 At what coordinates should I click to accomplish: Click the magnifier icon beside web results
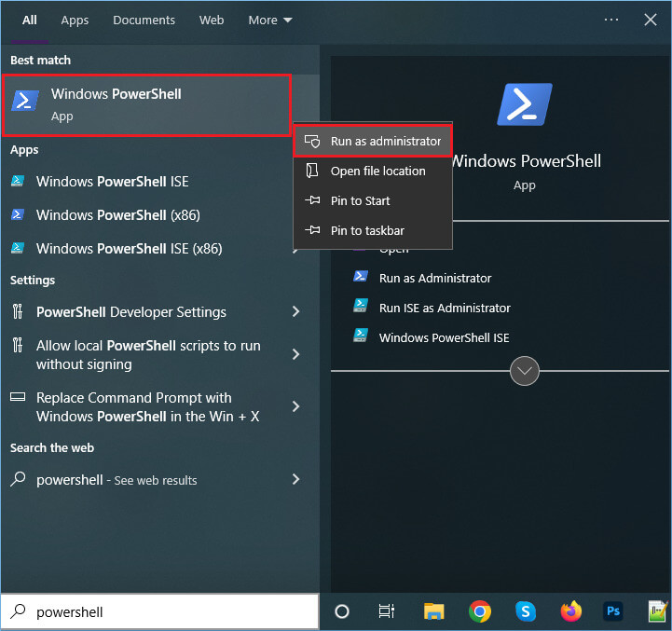18,479
